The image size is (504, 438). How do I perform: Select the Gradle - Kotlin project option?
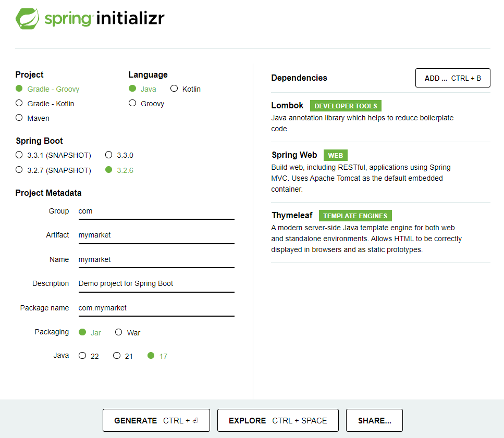coord(45,104)
